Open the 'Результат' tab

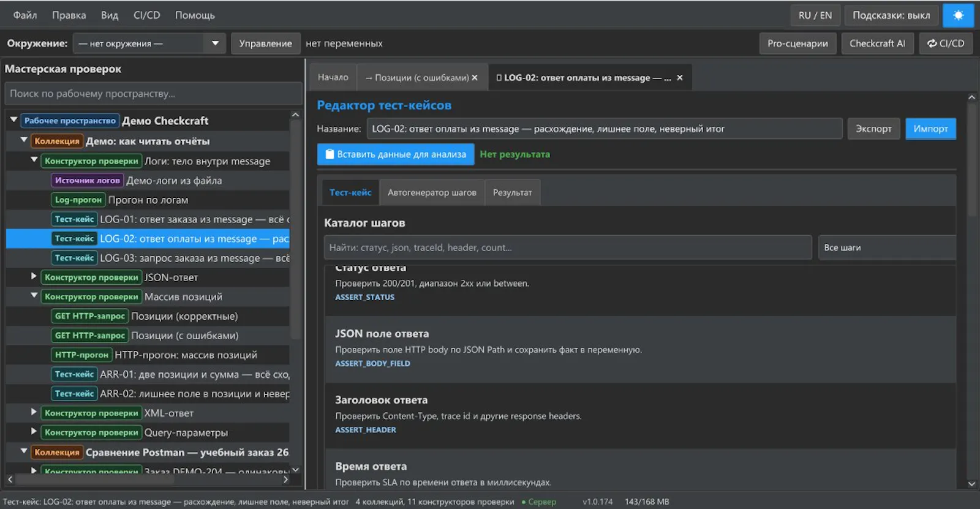click(x=512, y=192)
